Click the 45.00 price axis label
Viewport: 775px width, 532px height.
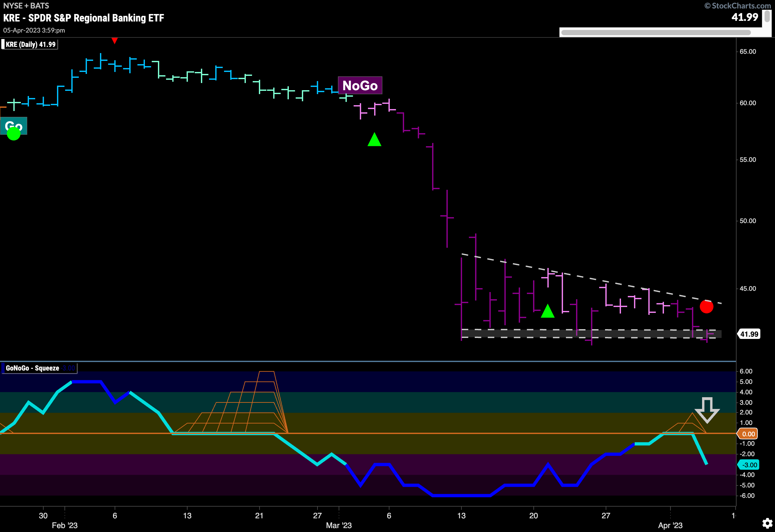748,289
